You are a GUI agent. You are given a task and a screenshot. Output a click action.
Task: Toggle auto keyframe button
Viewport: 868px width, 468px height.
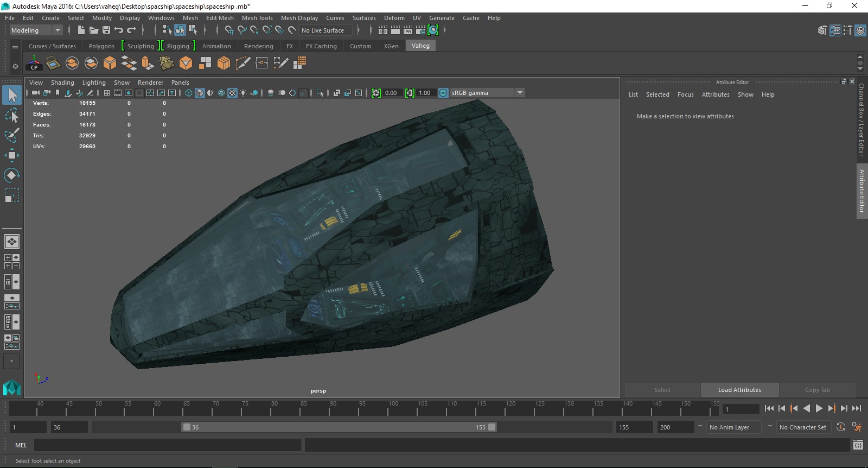(841, 427)
